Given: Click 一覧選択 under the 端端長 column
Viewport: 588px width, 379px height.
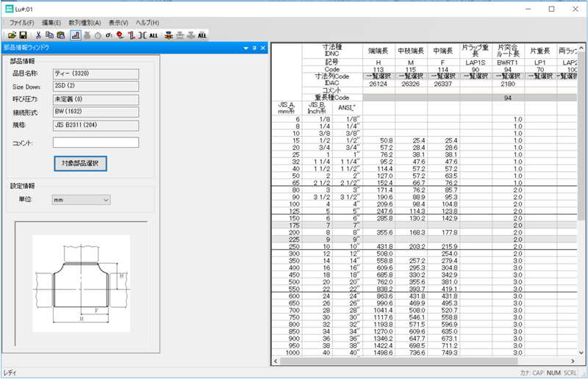Looking at the screenshot, I should coord(379,76).
